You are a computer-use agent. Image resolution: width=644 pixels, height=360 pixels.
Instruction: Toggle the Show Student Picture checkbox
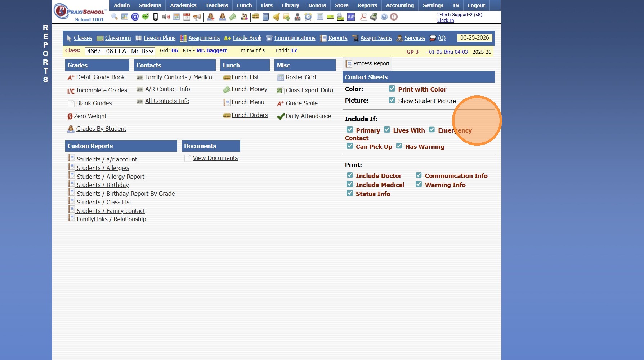click(392, 100)
